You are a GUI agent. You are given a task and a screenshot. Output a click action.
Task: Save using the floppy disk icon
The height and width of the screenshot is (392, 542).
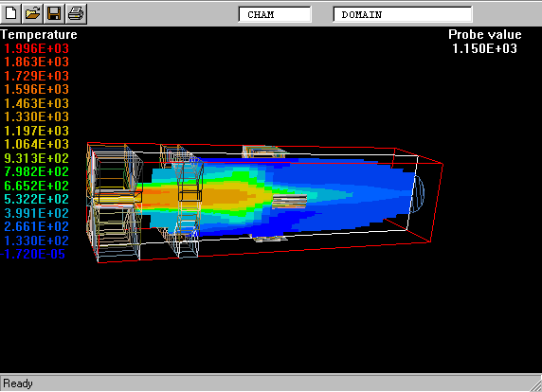click(54, 13)
